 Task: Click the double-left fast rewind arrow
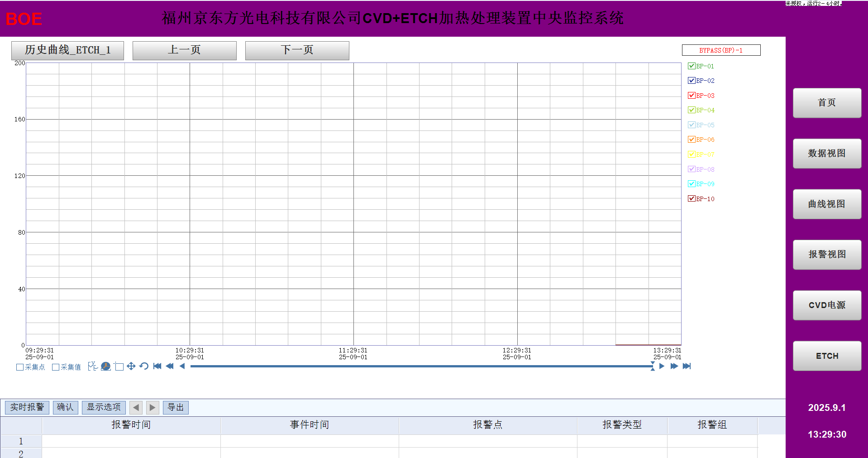170,366
